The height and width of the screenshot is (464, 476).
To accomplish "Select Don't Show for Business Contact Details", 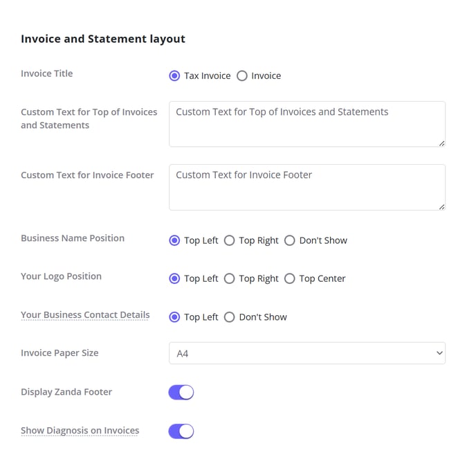I will pos(229,317).
